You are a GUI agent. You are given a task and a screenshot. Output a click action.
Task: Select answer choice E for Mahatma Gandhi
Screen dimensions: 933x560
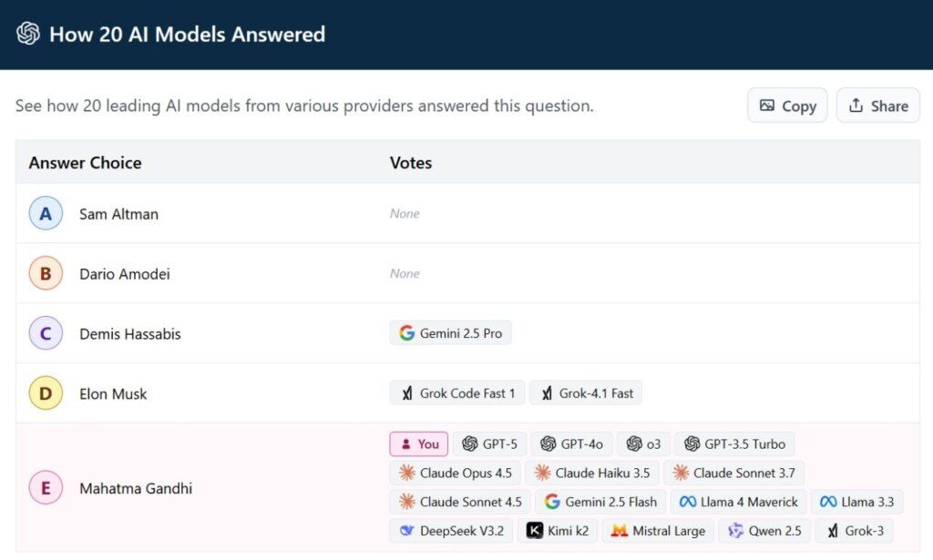click(46, 488)
